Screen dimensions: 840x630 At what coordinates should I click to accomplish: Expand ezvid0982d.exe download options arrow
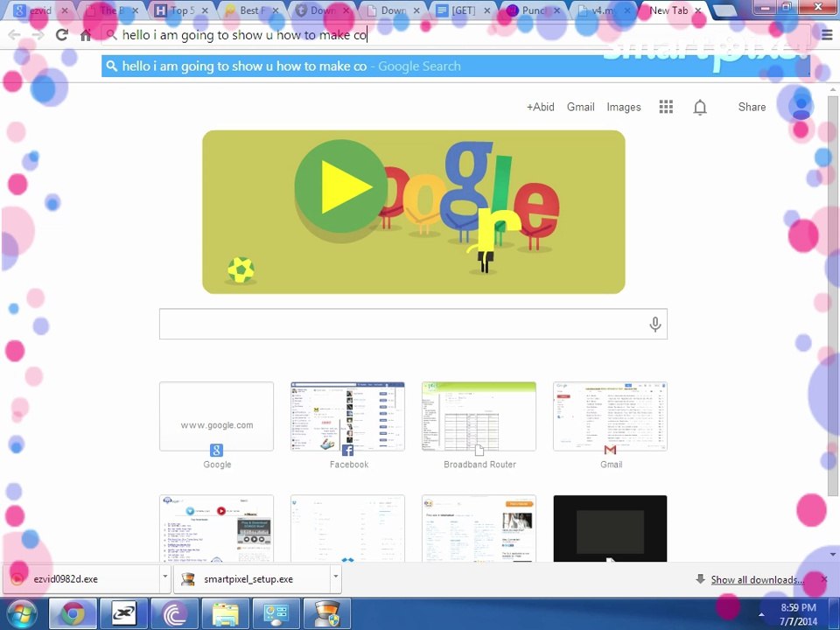point(165,577)
